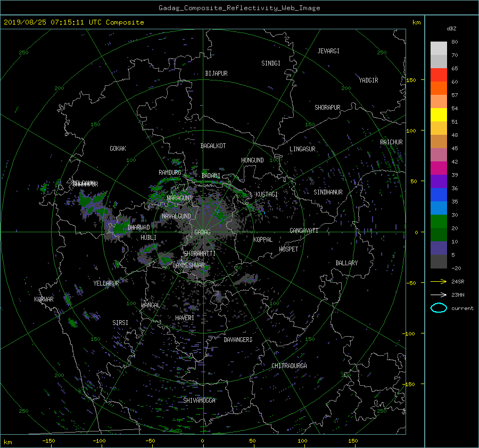The image size is (479, 448).
Task: Click the 2019/08/25 07:15:11 UTC Composite timestamp
Action: [73, 22]
